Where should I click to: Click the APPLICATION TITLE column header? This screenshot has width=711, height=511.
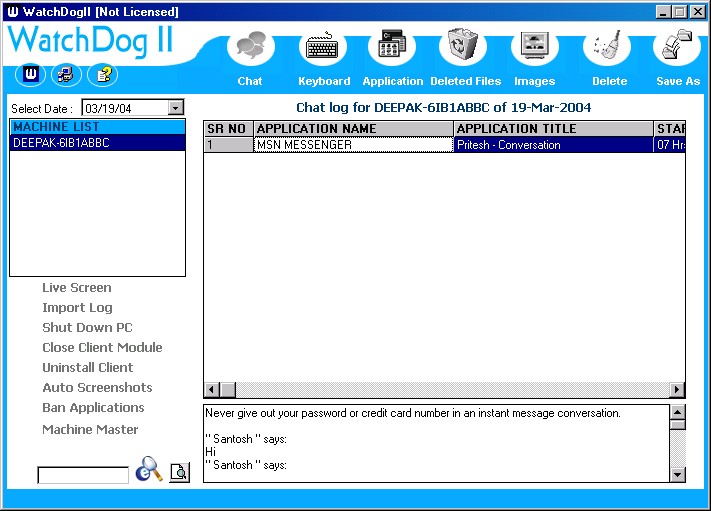pos(553,129)
